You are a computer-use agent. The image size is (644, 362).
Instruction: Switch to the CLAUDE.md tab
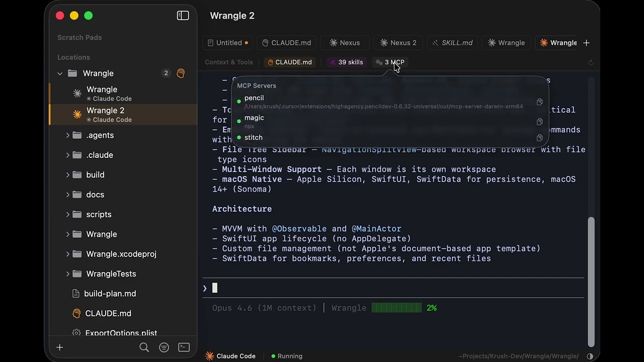[286, 43]
